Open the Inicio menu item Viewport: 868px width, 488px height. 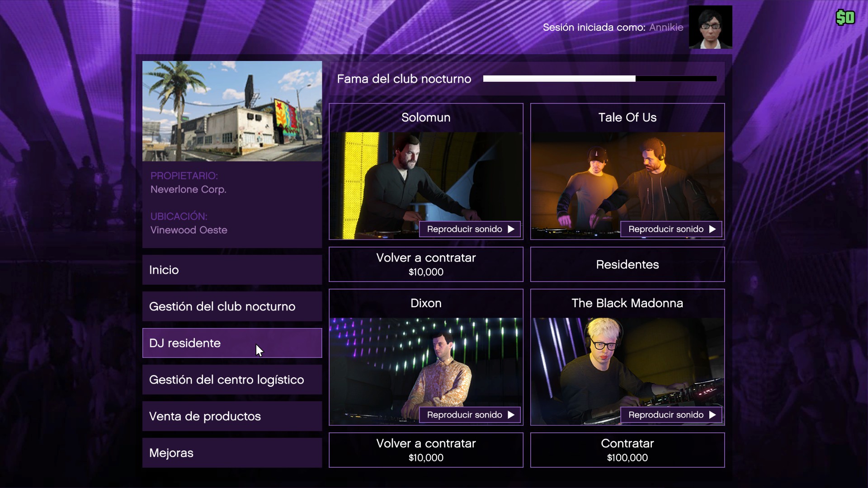point(232,270)
